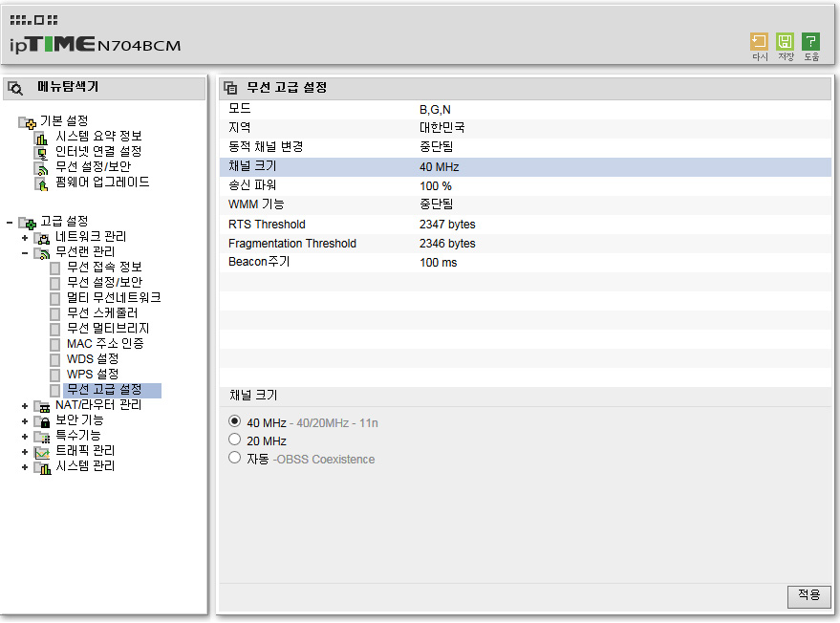Select the 송신 파워 settings row
Image resolution: width=840 pixels, height=623 pixels.
pyautogui.click(x=525, y=185)
